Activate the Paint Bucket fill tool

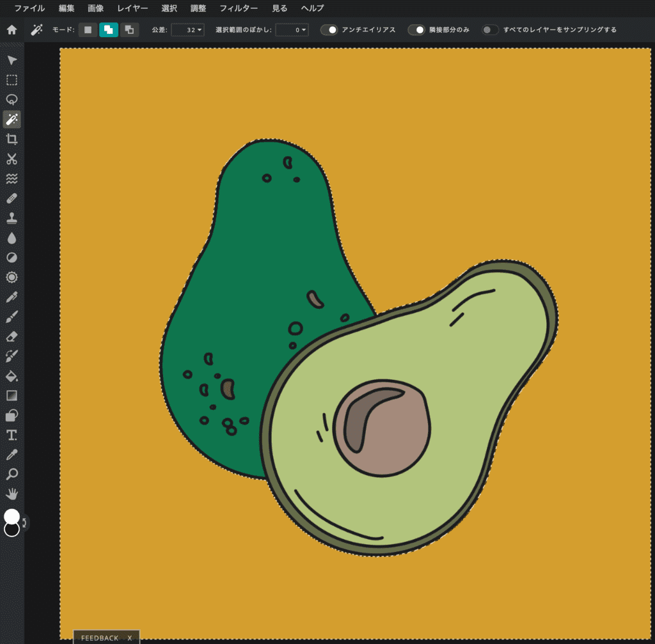pyautogui.click(x=12, y=376)
